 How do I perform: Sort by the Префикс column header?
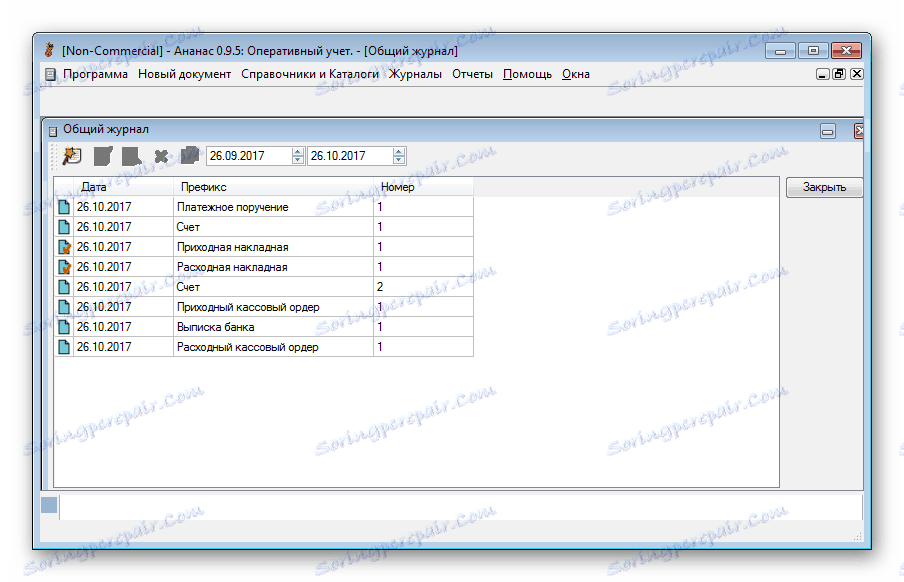(x=273, y=187)
